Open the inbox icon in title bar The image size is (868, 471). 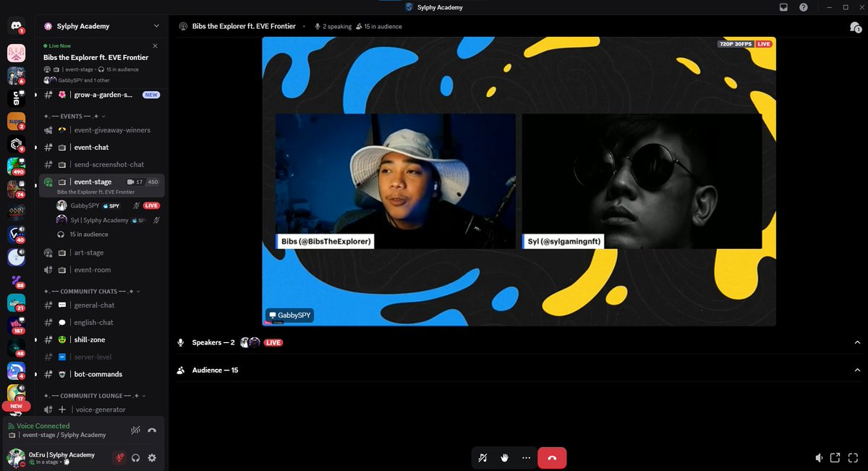(783, 7)
